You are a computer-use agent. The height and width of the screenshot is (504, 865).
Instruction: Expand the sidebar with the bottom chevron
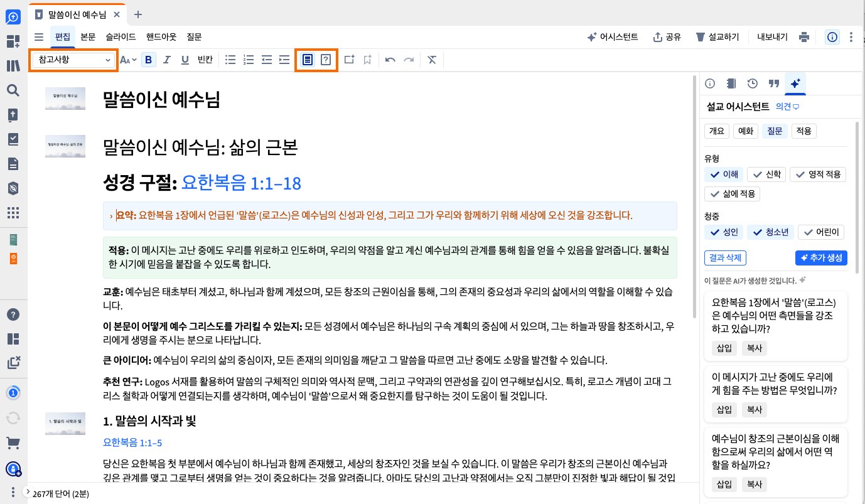pyautogui.click(x=27, y=491)
